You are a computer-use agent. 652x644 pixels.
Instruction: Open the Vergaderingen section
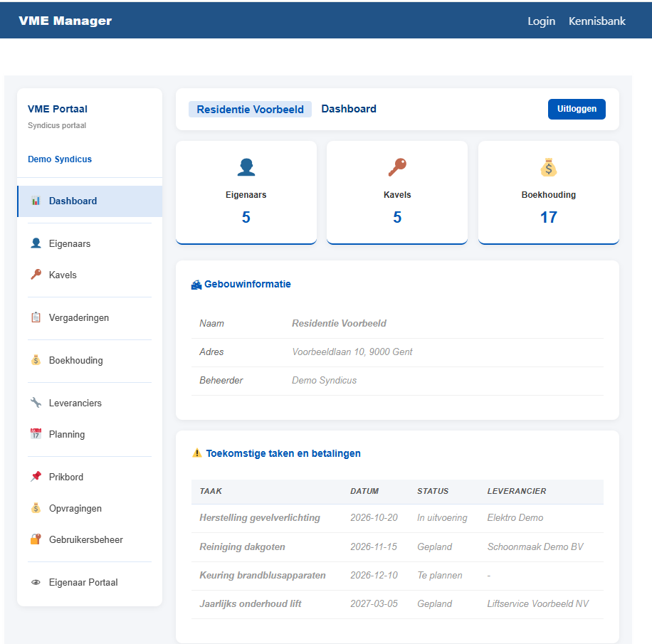pyautogui.click(x=90, y=317)
